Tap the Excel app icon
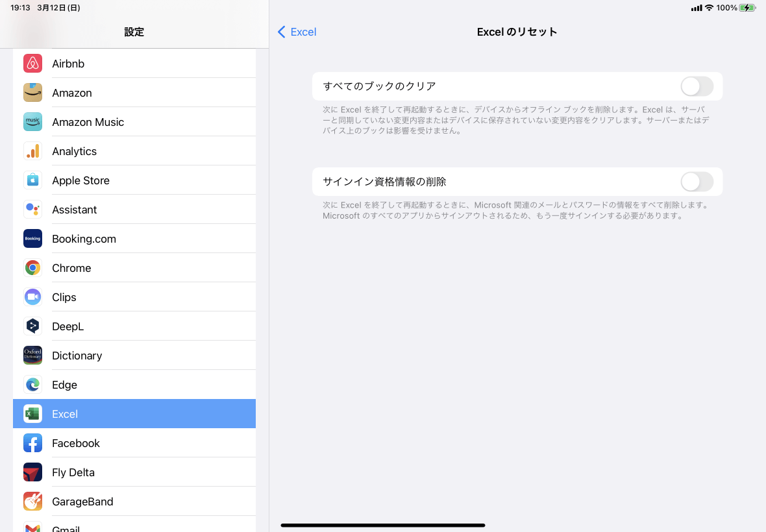The image size is (766, 532). (32, 414)
